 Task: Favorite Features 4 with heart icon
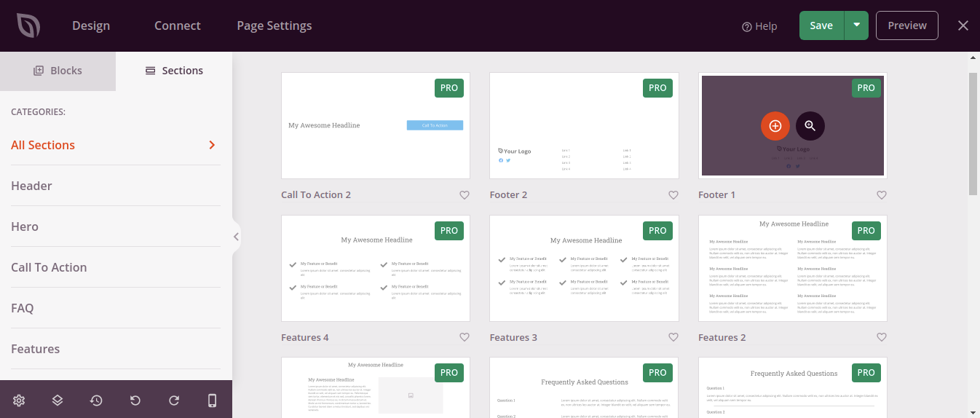click(465, 338)
